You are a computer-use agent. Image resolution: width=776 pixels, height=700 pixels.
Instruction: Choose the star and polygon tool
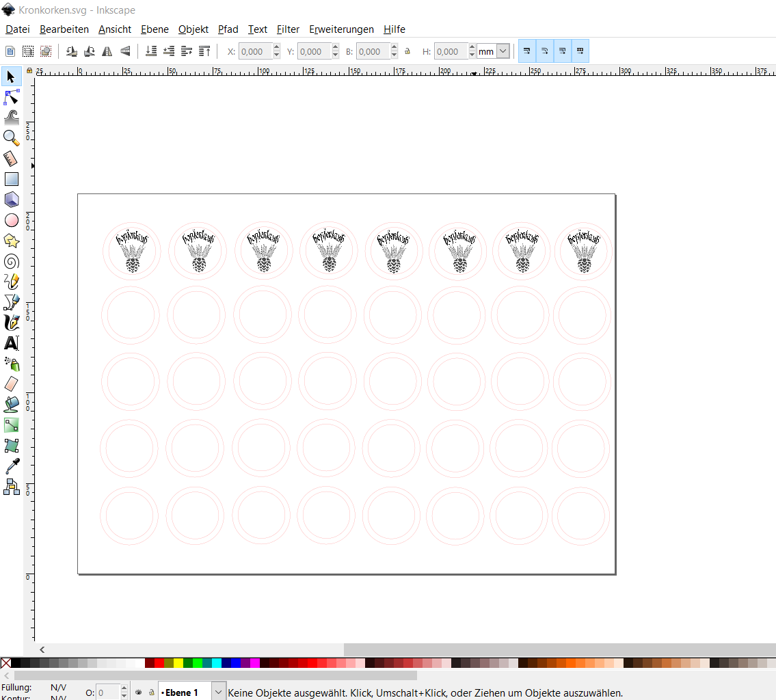point(11,241)
